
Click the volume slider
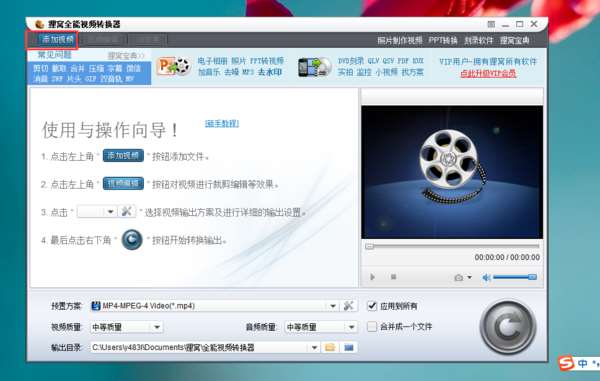(515, 277)
